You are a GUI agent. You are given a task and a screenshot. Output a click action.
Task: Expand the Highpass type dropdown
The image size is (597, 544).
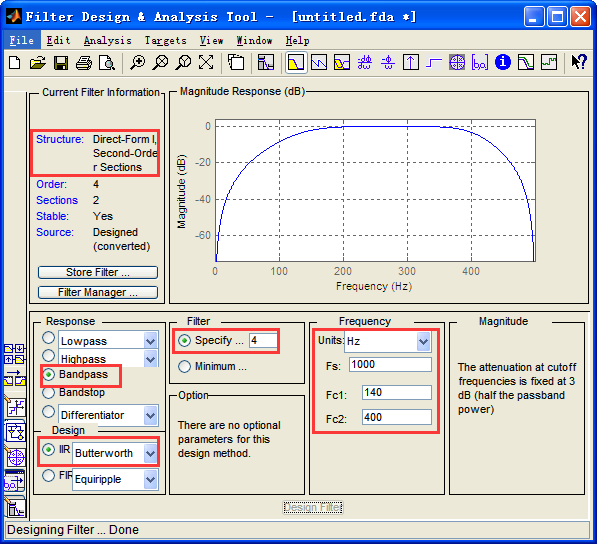tap(151, 359)
